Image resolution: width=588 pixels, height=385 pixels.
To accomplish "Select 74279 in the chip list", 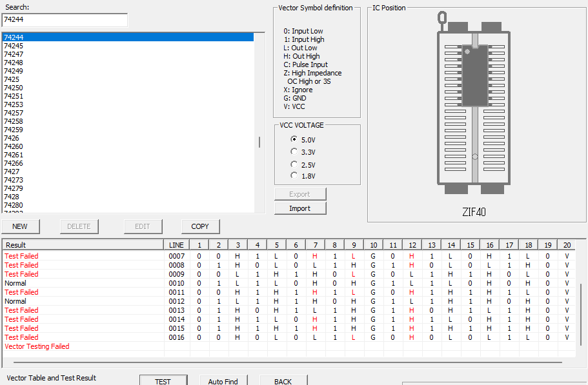I will click(128, 188).
